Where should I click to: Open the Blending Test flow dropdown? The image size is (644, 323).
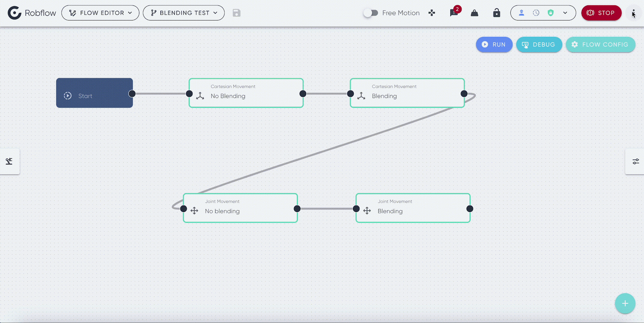pyautogui.click(x=184, y=13)
